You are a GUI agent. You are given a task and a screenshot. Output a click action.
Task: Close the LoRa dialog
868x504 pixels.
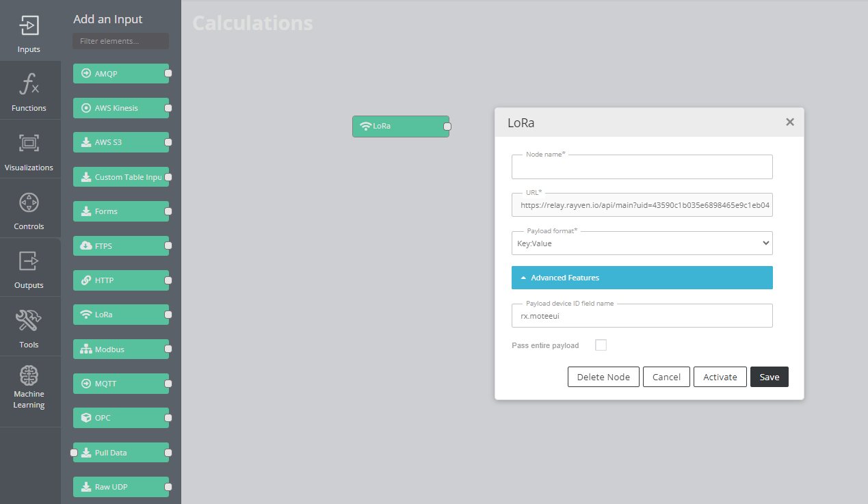[x=790, y=122]
